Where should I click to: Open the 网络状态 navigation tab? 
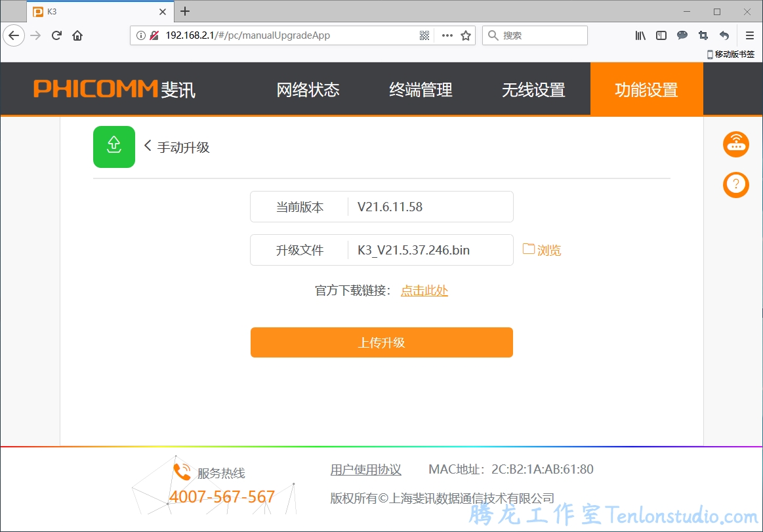[308, 90]
